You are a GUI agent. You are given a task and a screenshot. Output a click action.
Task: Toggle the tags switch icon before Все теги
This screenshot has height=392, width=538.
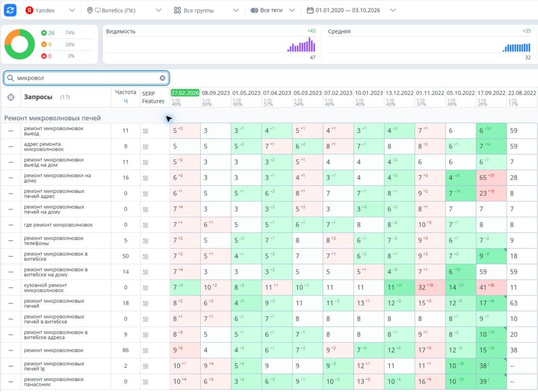tap(254, 10)
